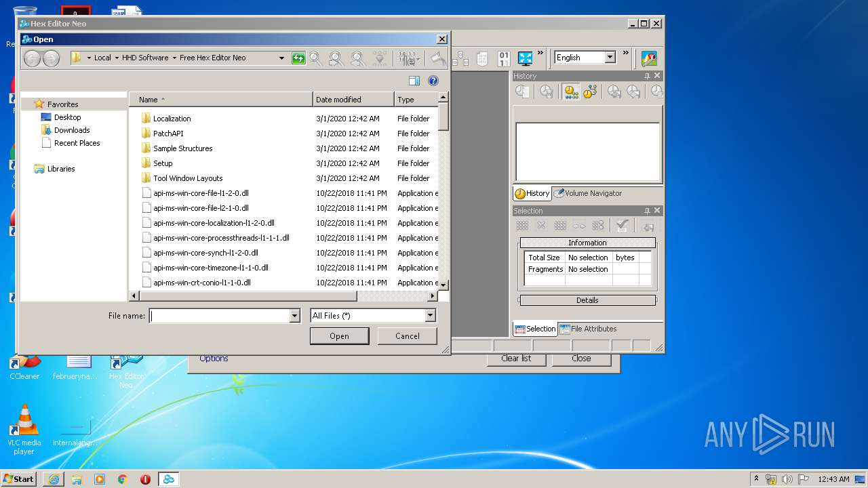868x488 pixels.
Task: Open Chrome from taskbar
Action: point(122,479)
